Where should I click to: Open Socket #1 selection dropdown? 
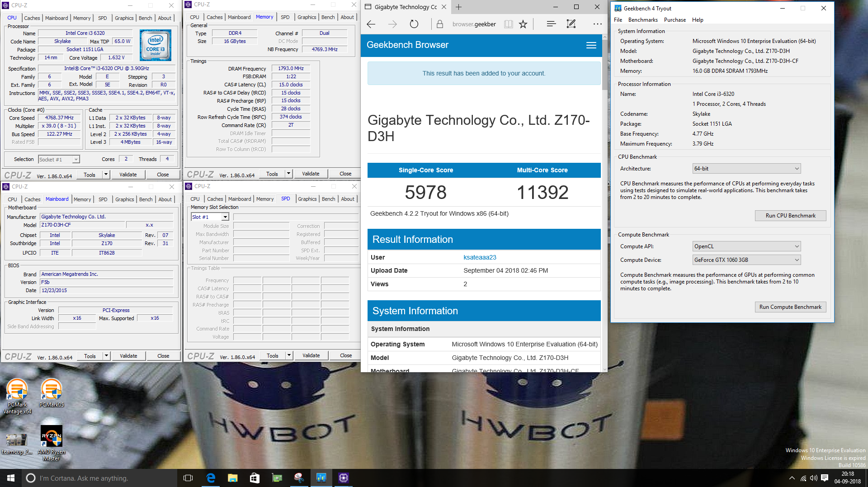coord(59,160)
